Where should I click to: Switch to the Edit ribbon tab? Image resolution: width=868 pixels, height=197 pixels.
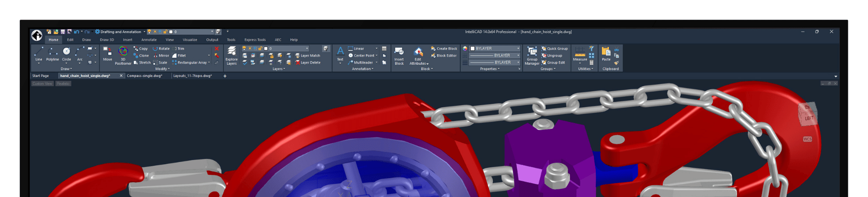70,40
